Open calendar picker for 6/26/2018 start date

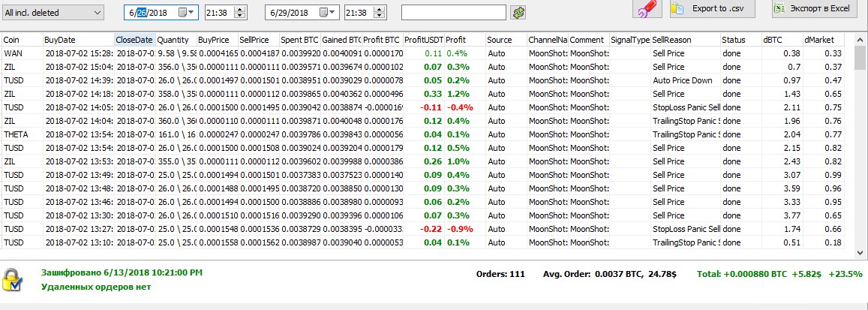click(186, 12)
